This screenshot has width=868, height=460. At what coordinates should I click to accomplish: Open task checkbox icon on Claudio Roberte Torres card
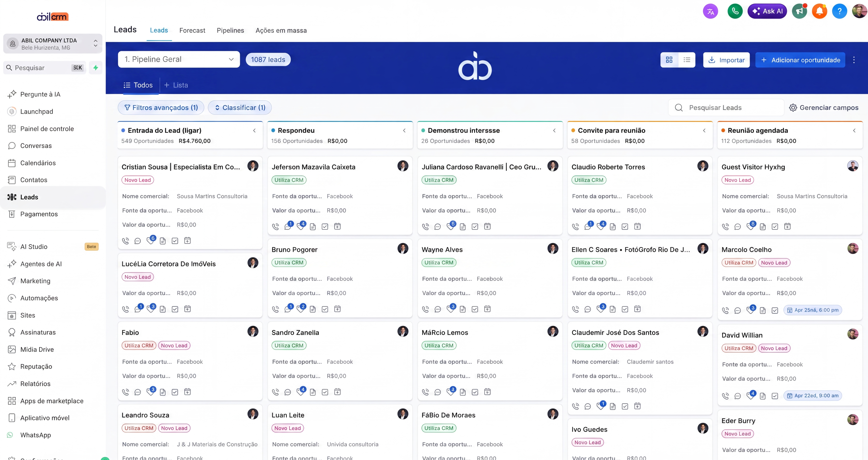tap(625, 227)
